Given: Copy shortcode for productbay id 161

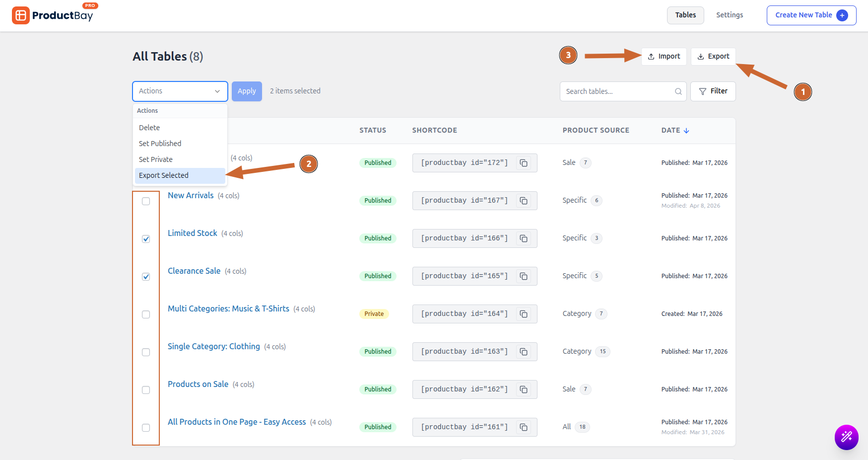Looking at the screenshot, I should pyautogui.click(x=523, y=427).
